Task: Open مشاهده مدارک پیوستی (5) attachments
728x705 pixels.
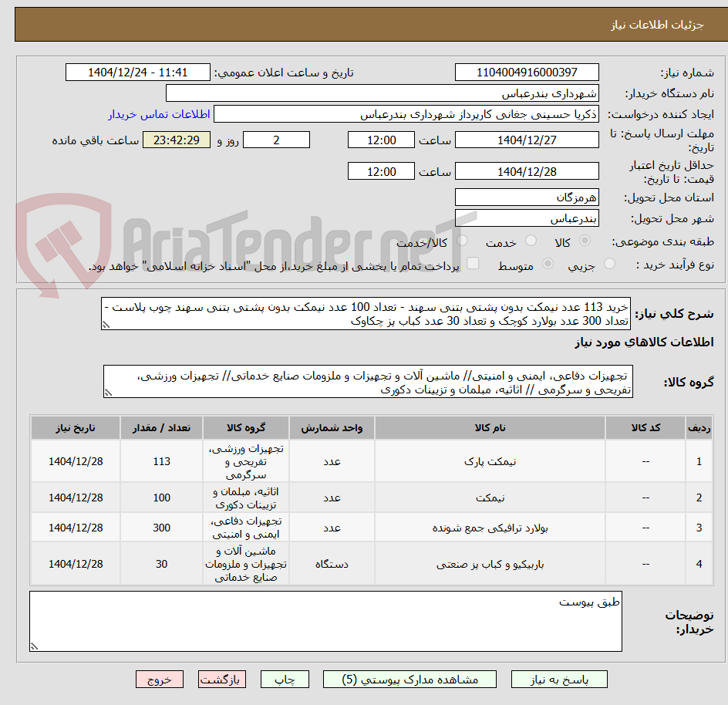Action: point(410,680)
